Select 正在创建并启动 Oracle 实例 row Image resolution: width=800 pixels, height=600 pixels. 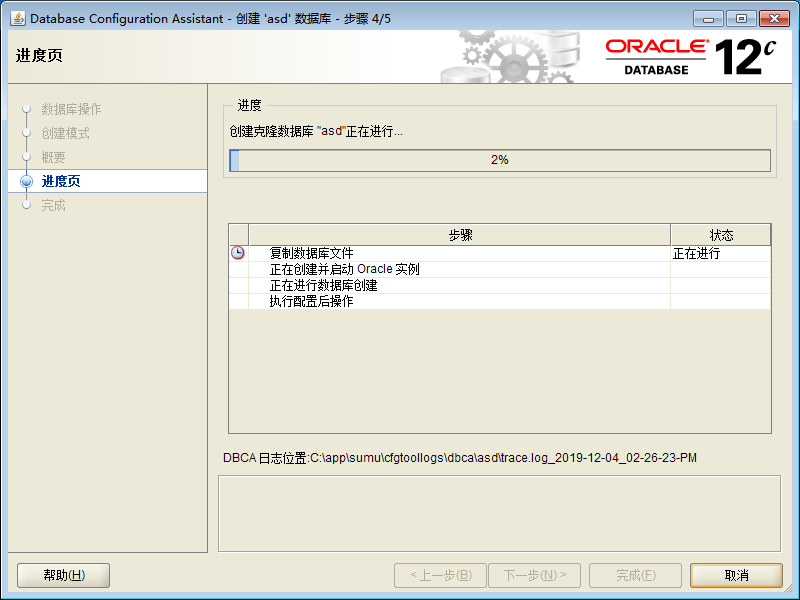pos(500,269)
